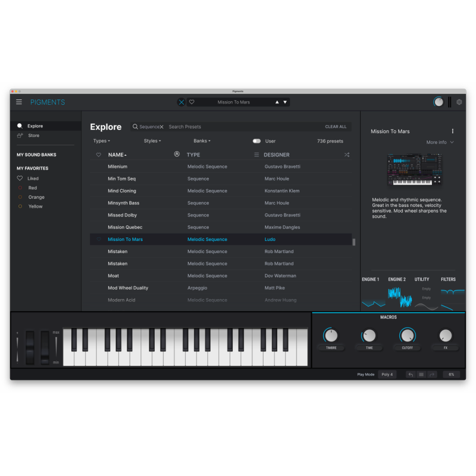Select the Modern Acid preset
The width and height of the screenshot is (476, 476).
point(221,300)
